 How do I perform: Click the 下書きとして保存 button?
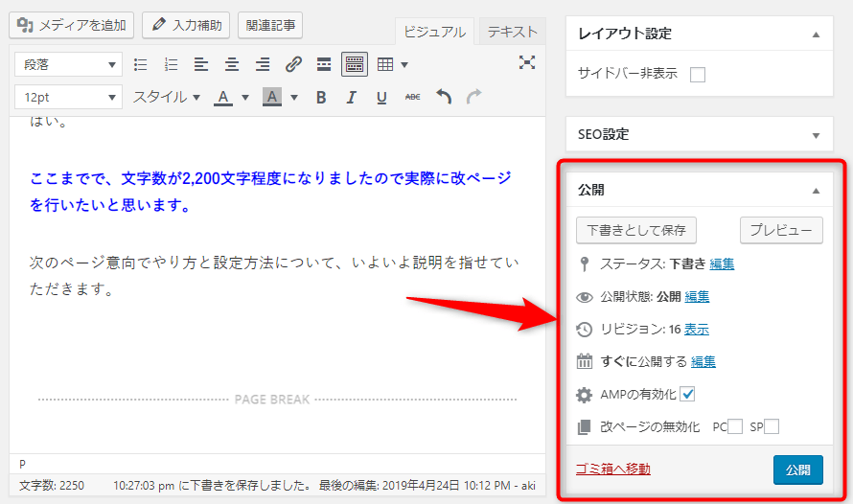(x=635, y=231)
